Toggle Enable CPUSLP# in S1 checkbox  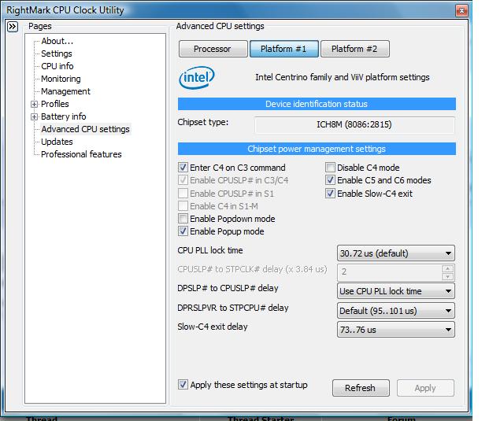tap(183, 194)
